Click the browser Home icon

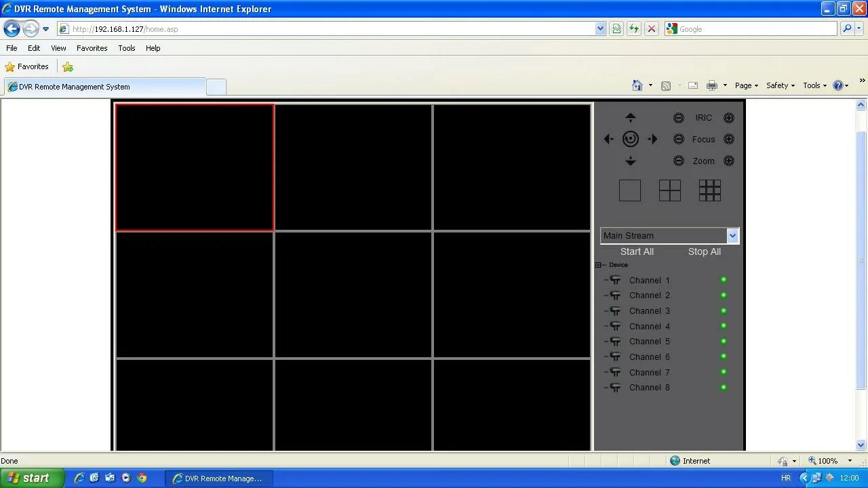(x=637, y=85)
